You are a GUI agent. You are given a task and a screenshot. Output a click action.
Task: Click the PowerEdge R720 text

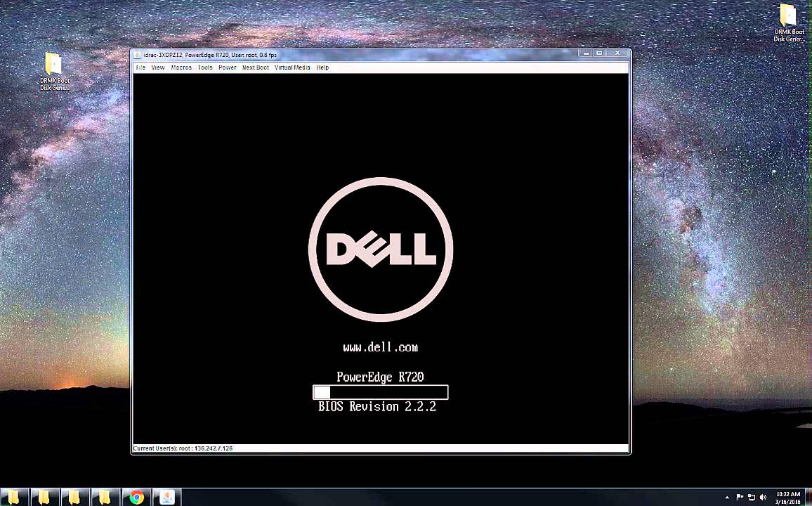[x=381, y=377]
